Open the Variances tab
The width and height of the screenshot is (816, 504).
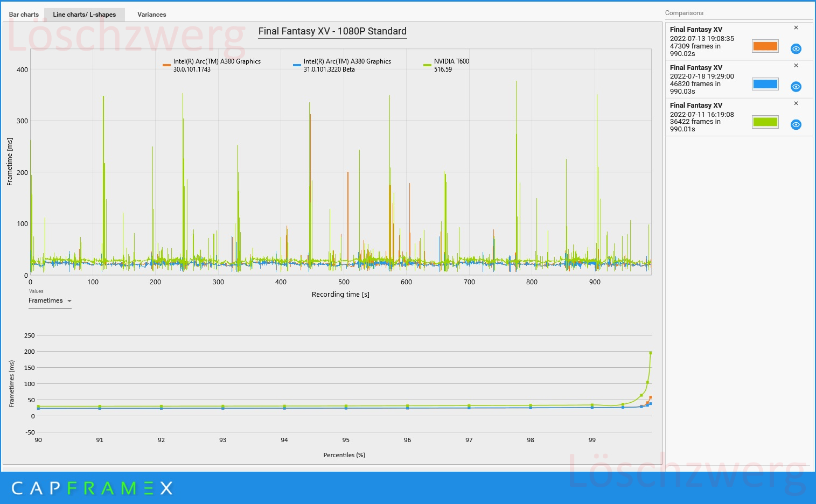click(x=151, y=15)
